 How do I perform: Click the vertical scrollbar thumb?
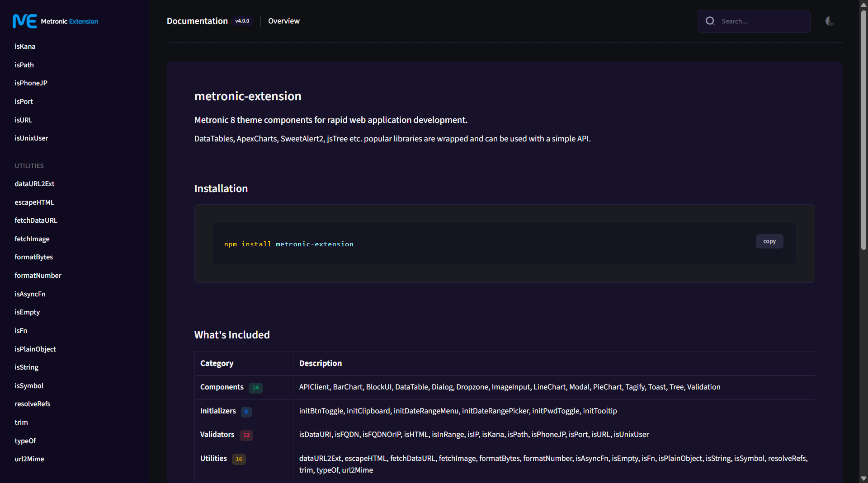click(x=863, y=130)
